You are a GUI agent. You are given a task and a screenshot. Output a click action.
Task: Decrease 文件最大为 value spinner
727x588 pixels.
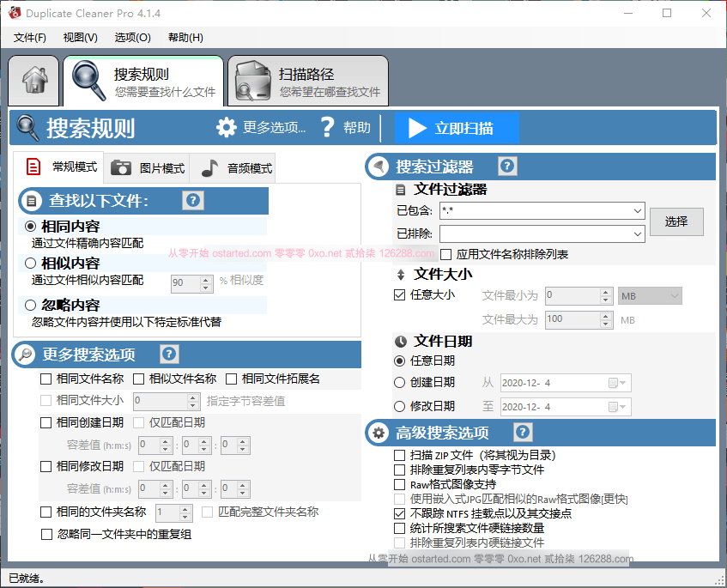605,324
